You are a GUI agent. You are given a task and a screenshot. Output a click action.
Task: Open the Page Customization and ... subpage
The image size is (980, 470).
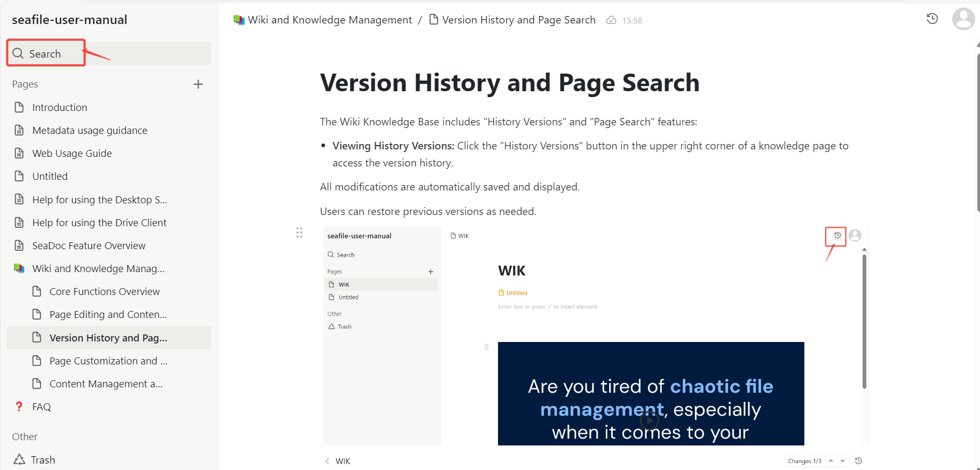pyautogui.click(x=109, y=361)
